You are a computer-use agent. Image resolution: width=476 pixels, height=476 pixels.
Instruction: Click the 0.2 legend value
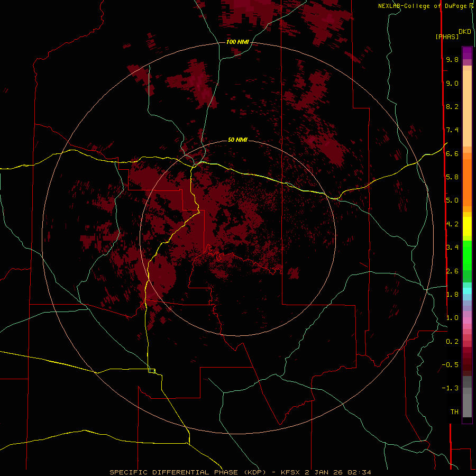pyautogui.click(x=452, y=342)
